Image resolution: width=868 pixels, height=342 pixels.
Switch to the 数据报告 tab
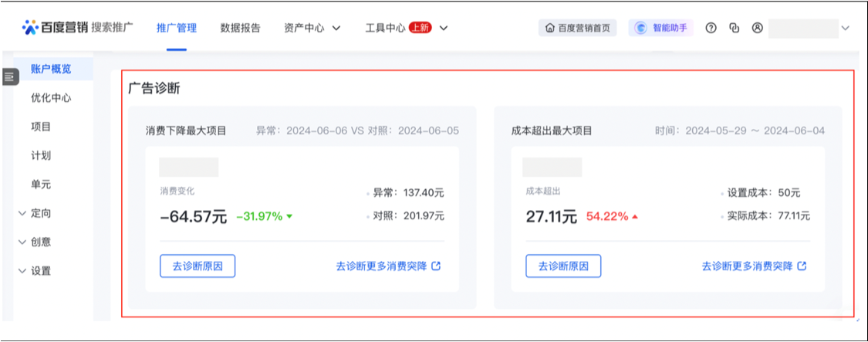(240, 28)
